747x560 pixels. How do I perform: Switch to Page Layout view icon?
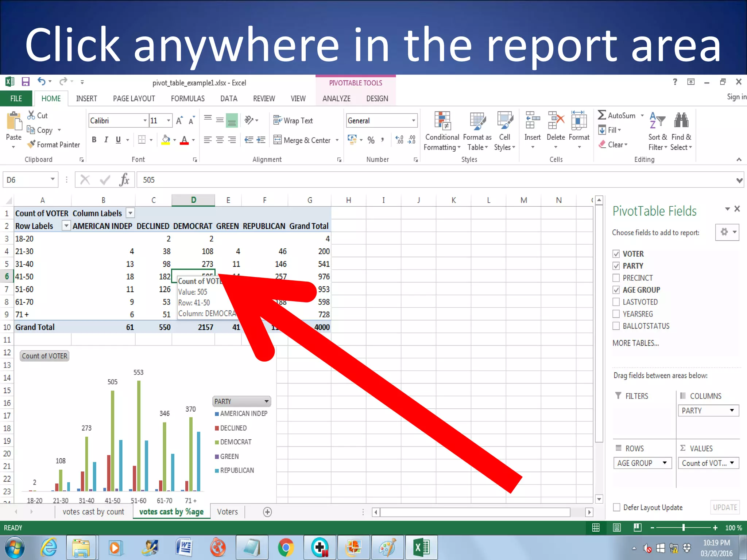(x=617, y=528)
